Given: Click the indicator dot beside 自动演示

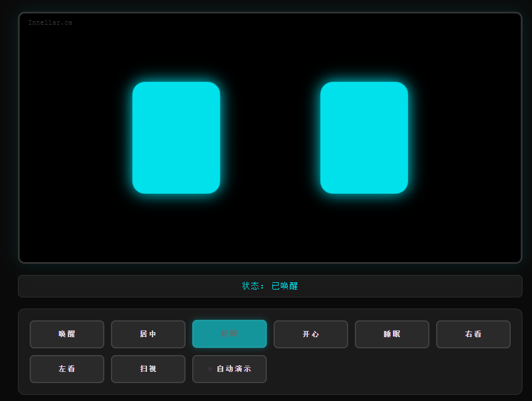Looking at the screenshot, I should pyautogui.click(x=210, y=369).
